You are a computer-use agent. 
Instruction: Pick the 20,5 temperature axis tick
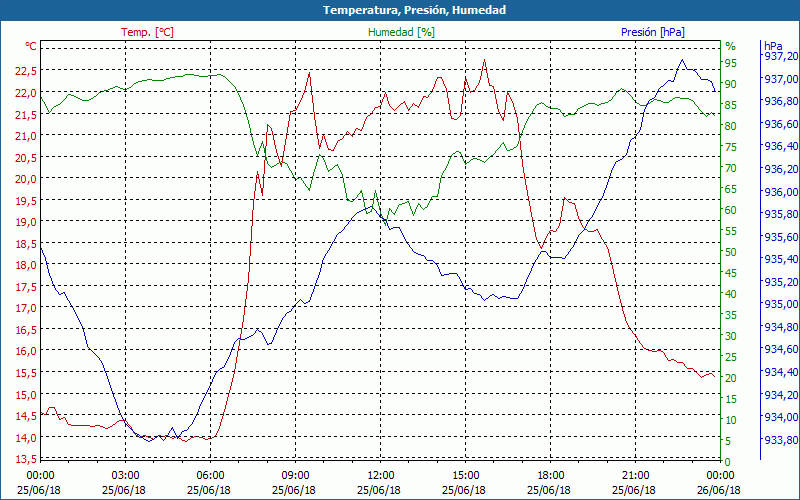pyautogui.click(x=26, y=158)
